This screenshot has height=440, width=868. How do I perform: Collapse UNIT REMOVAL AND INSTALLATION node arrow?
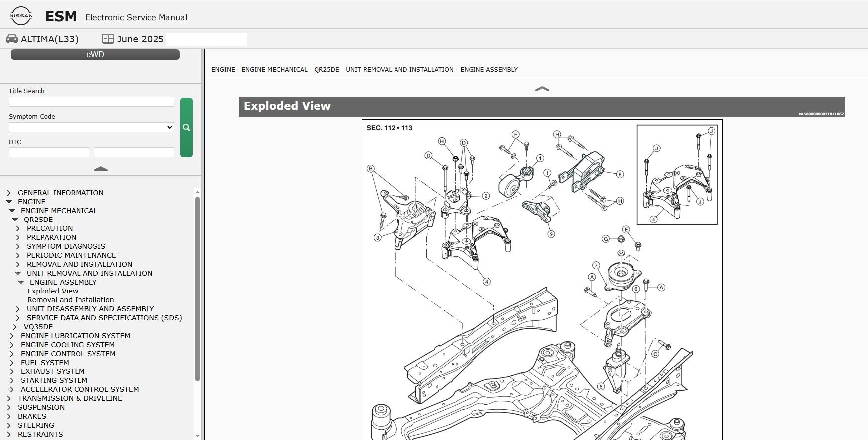tap(18, 273)
